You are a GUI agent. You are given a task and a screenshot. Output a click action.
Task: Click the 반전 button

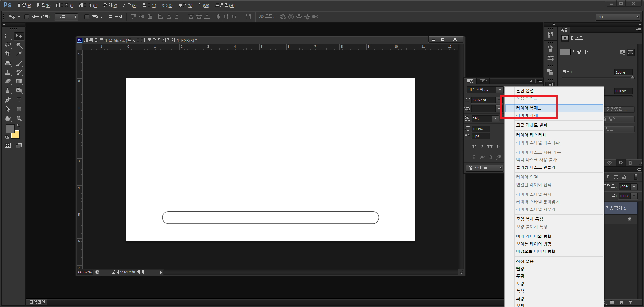click(619, 129)
